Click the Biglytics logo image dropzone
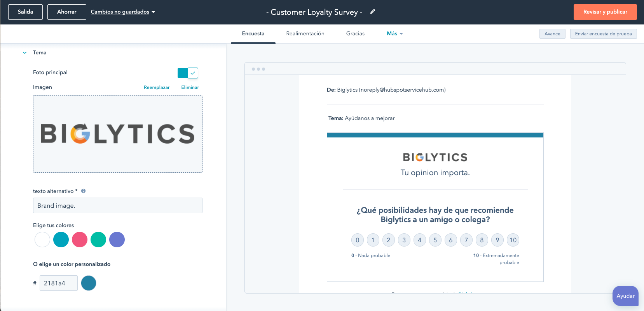 [x=118, y=134]
